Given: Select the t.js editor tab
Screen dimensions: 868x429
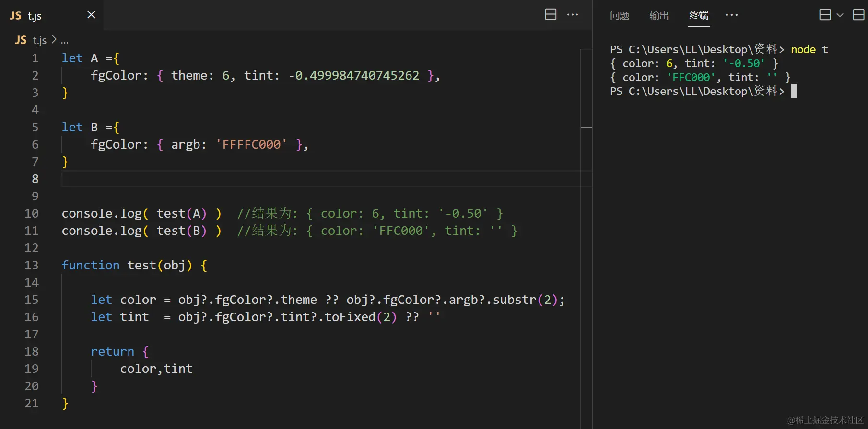Looking at the screenshot, I should click(x=51, y=15).
